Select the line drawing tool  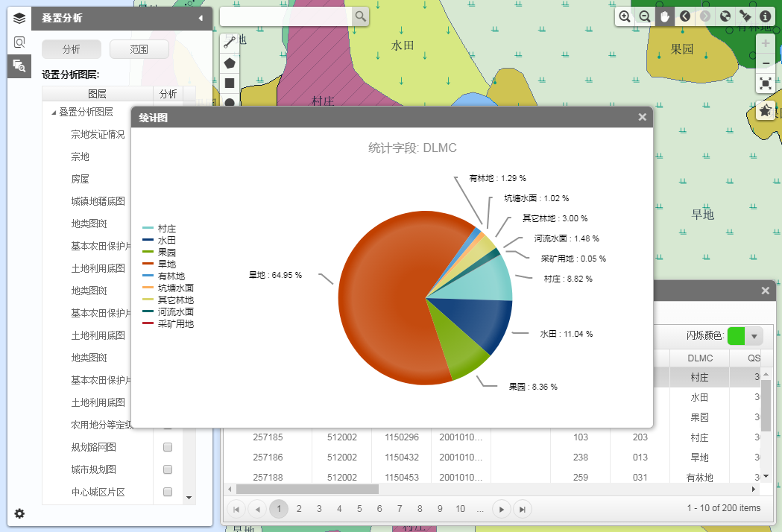click(230, 42)
